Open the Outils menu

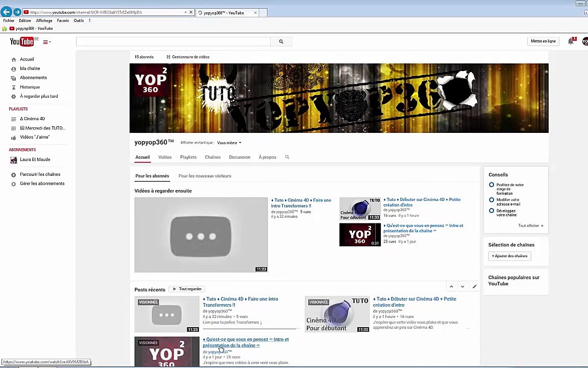click(79, 20)
